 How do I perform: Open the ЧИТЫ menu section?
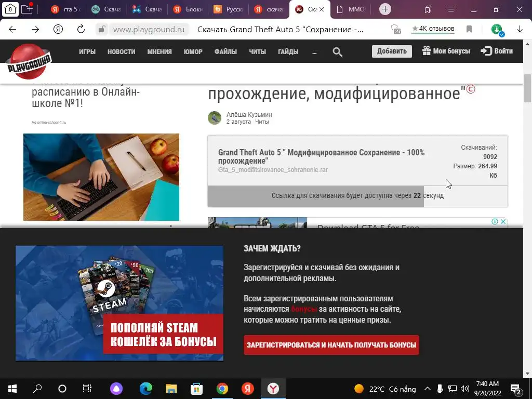click(x=258, y=51)
